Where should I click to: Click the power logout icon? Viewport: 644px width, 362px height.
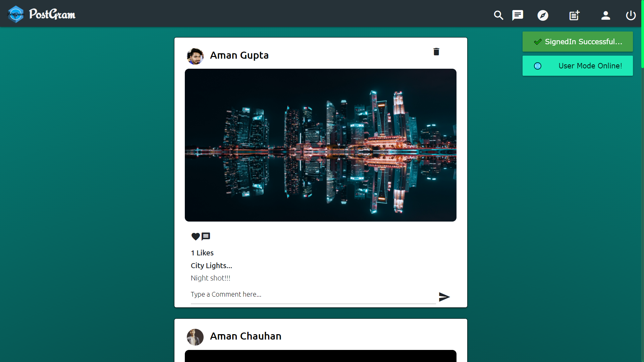click(x=631, y=15)
